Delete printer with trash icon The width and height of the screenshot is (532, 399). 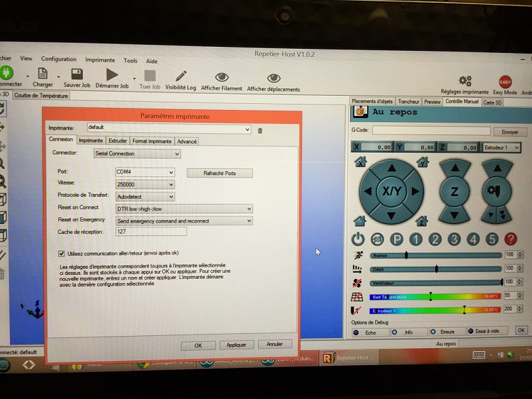tap(260, 130)
